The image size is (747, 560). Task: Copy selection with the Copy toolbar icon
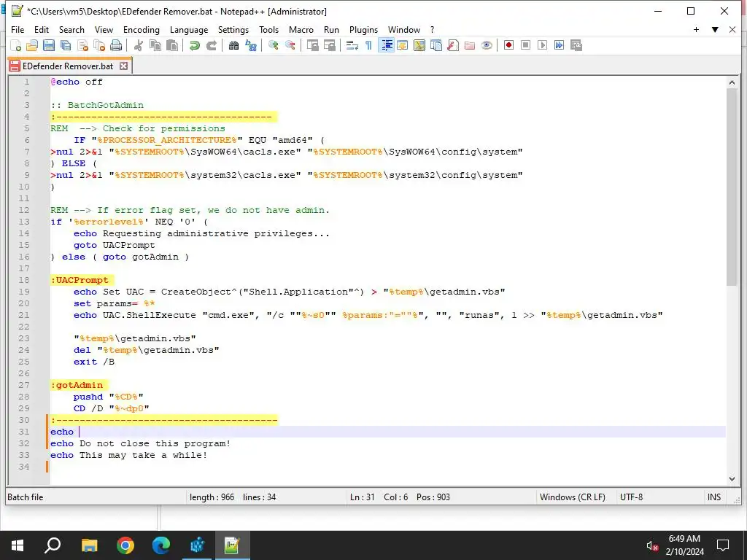coord(155,45)
